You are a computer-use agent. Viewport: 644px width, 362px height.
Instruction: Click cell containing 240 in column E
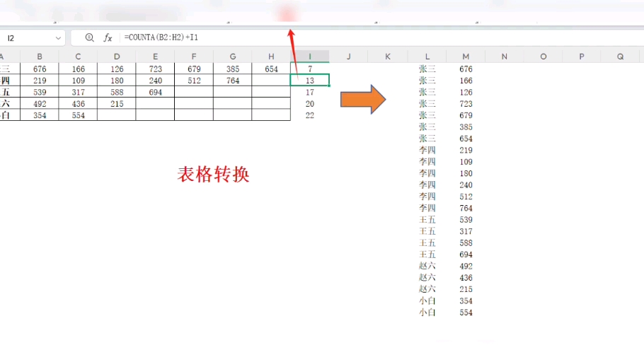point(155,81)
